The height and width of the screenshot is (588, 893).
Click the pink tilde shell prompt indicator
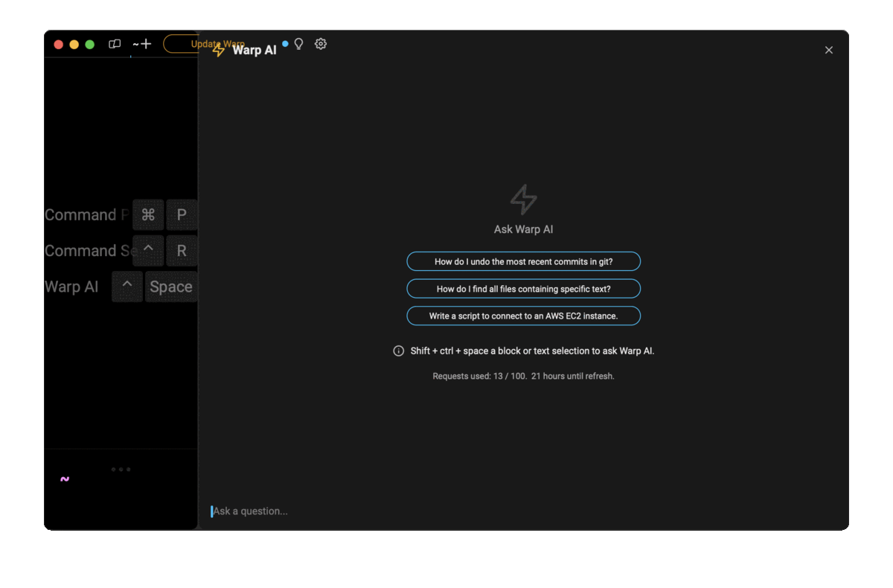[65, 479]
